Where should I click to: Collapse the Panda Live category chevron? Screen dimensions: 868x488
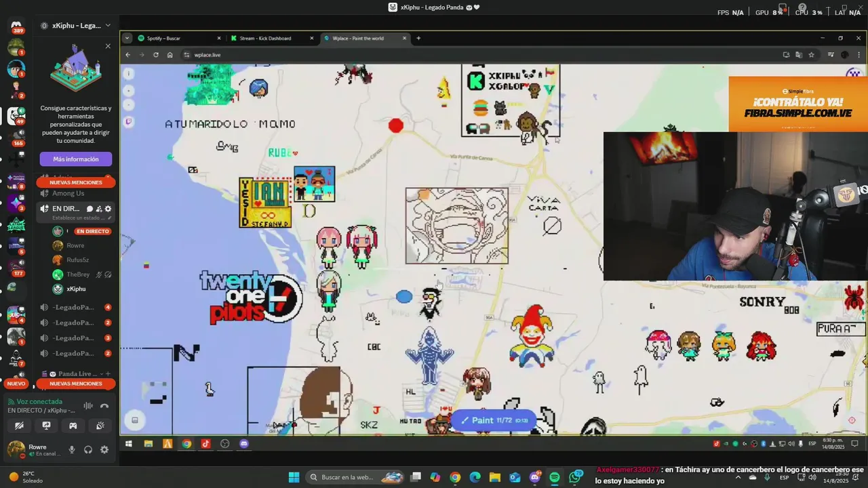(101, 373)
